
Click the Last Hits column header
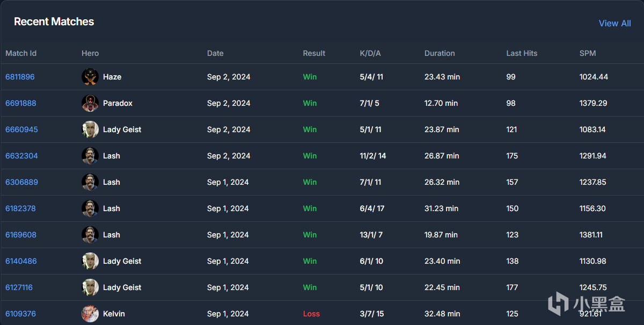tap(522, 53)
